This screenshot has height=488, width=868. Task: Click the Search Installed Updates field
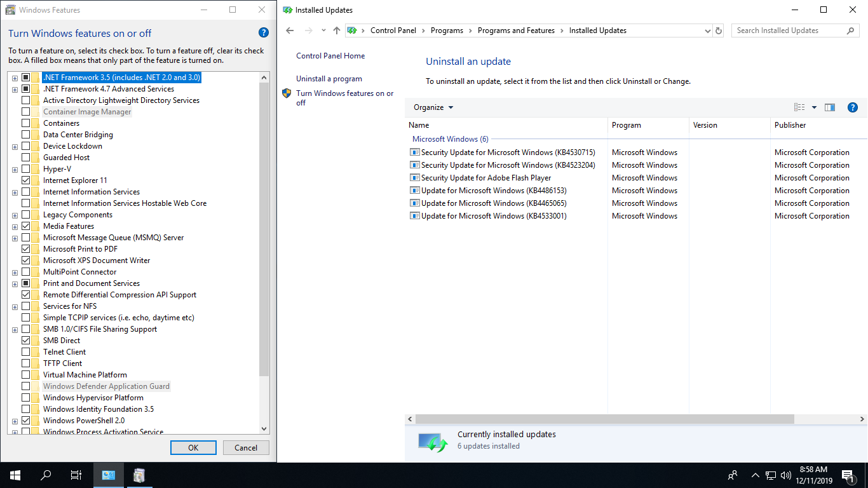788,30
